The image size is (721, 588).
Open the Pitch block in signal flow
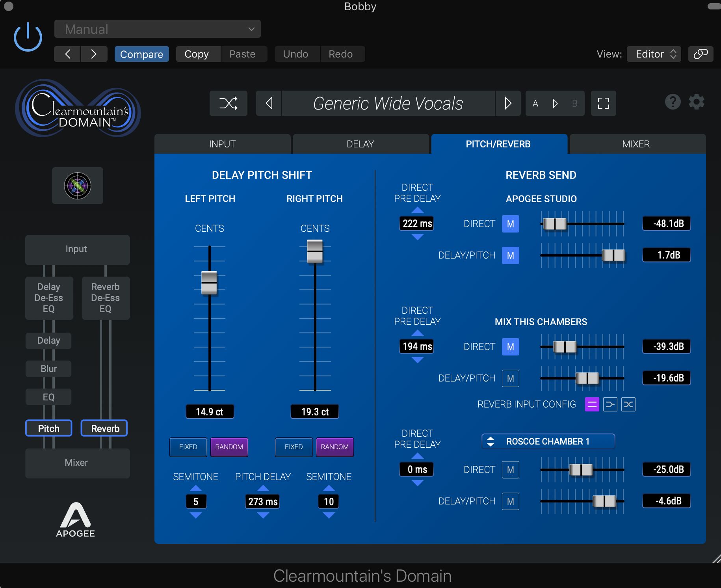(49, 428)
